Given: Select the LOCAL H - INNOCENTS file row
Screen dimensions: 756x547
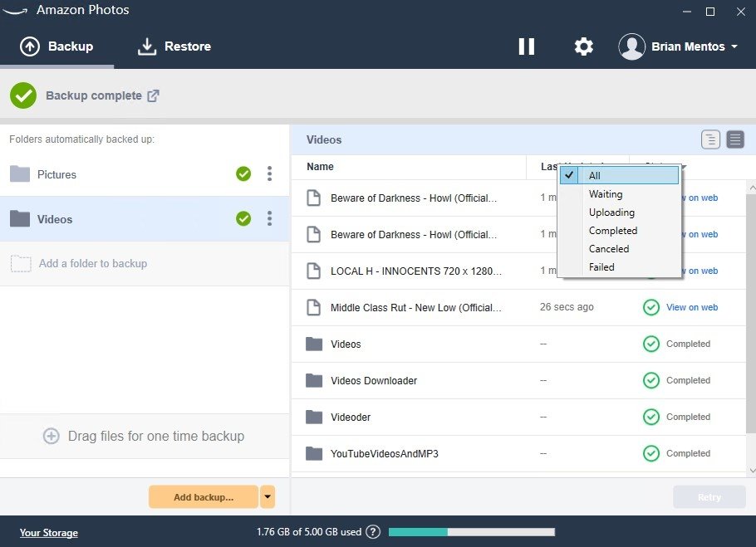Looking at the screenshot, I should coord(518,271).
